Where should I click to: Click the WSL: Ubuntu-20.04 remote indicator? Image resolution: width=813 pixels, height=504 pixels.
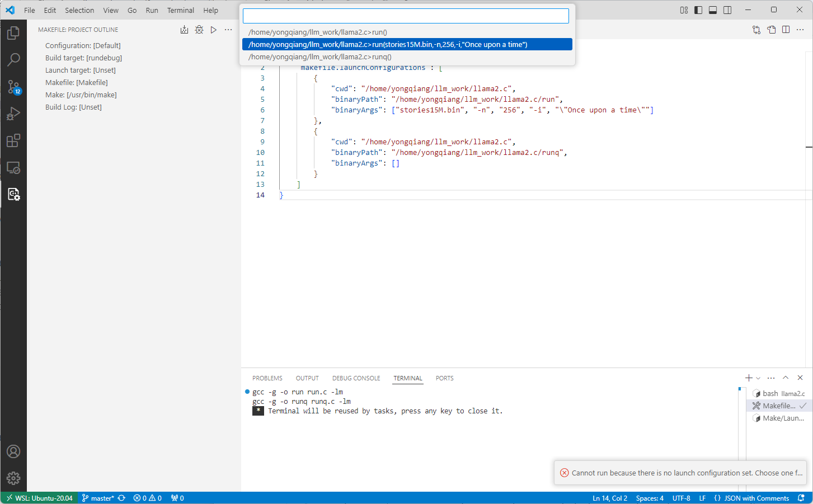point(39,498)
